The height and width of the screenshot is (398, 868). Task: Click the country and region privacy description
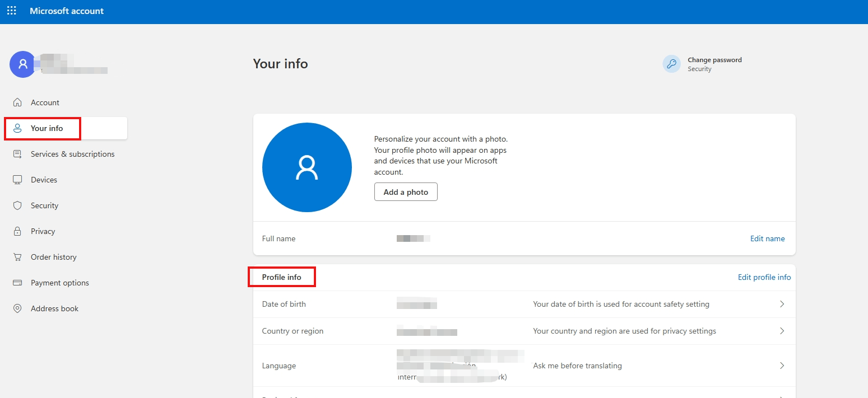coord(624,331)
